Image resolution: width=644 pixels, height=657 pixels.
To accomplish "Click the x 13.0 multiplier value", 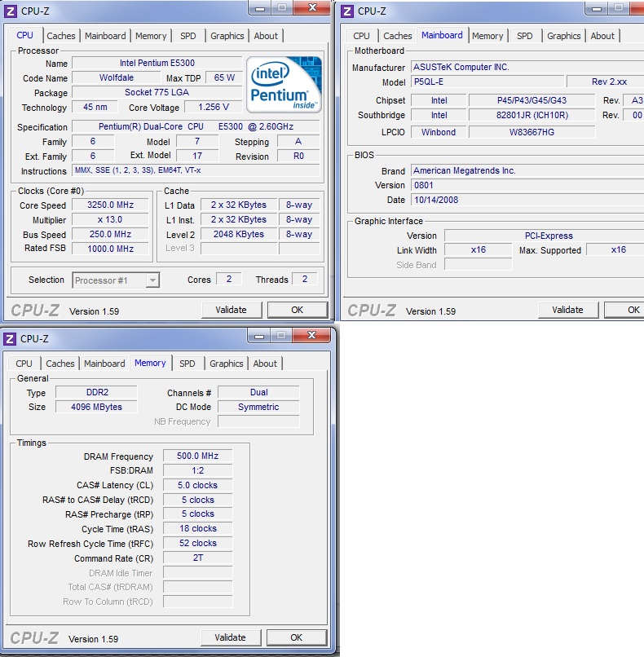I will coord(110,219).
